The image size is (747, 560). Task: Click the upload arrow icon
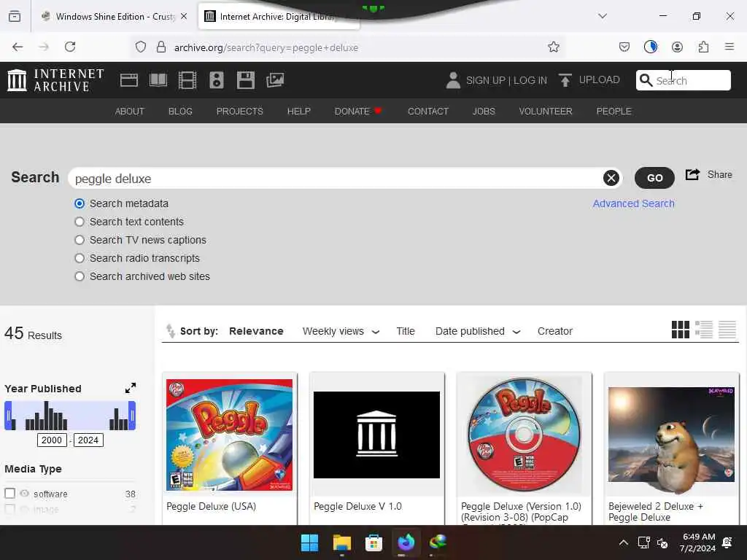click(565, 80)
